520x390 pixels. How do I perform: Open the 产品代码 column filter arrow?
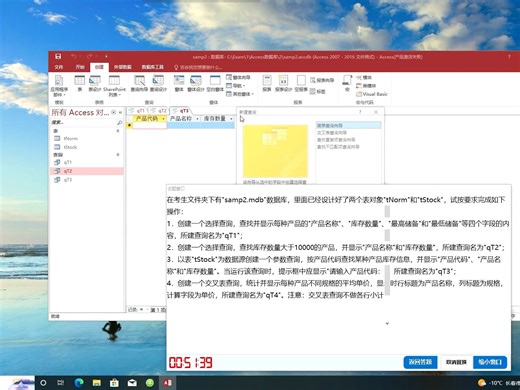pos(163,119)
